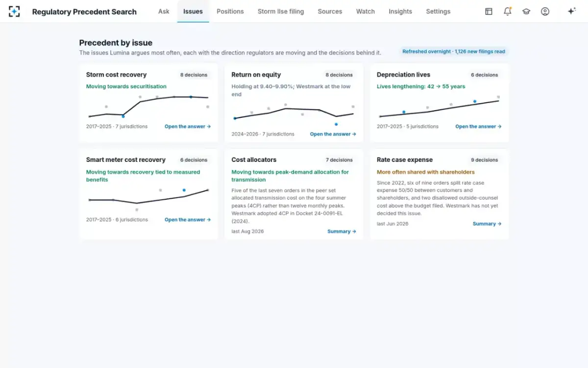Open the answer for Return on equity
The width and height of the screenshot is (588, 368).
point(333,134)
